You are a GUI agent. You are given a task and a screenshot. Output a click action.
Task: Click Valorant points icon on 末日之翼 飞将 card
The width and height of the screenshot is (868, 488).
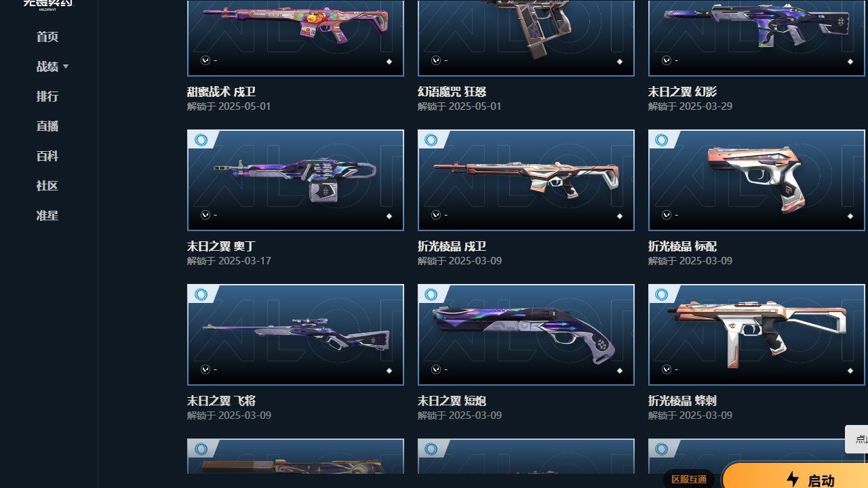[x=205, y=369]
